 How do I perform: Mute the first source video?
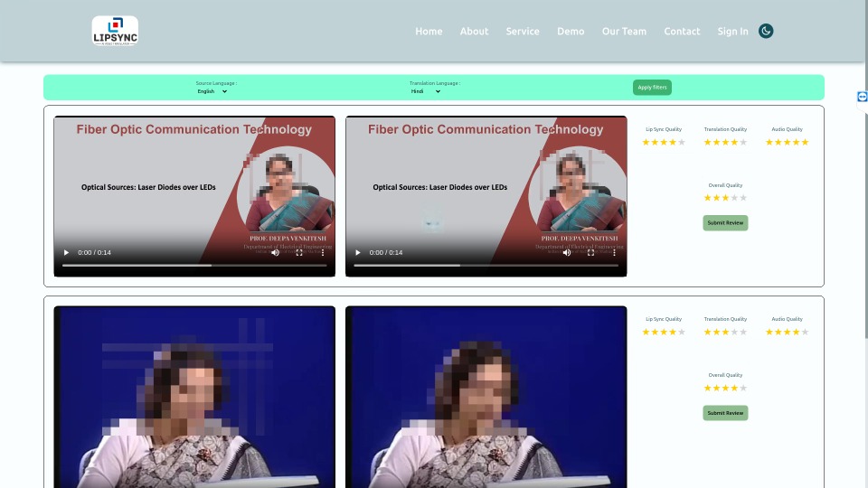coord(275,252)
